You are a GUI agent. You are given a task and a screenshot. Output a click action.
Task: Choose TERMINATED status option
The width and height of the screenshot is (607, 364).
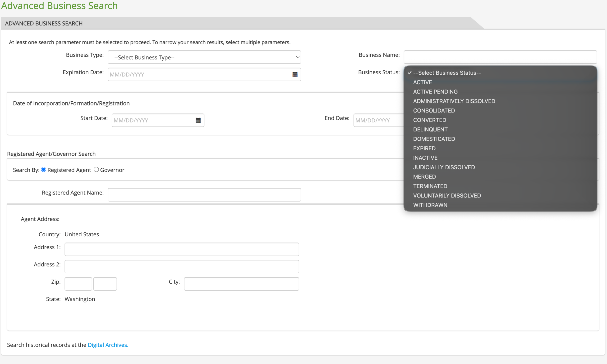pyautogui.click(x=500, y=186)
